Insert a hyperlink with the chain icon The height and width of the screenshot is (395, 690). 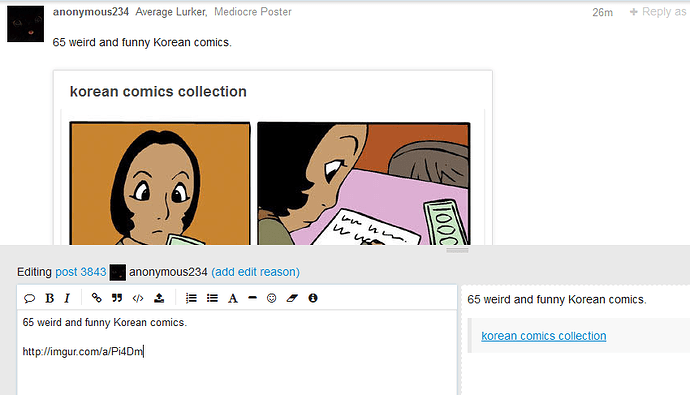click(x=96, y=298)
